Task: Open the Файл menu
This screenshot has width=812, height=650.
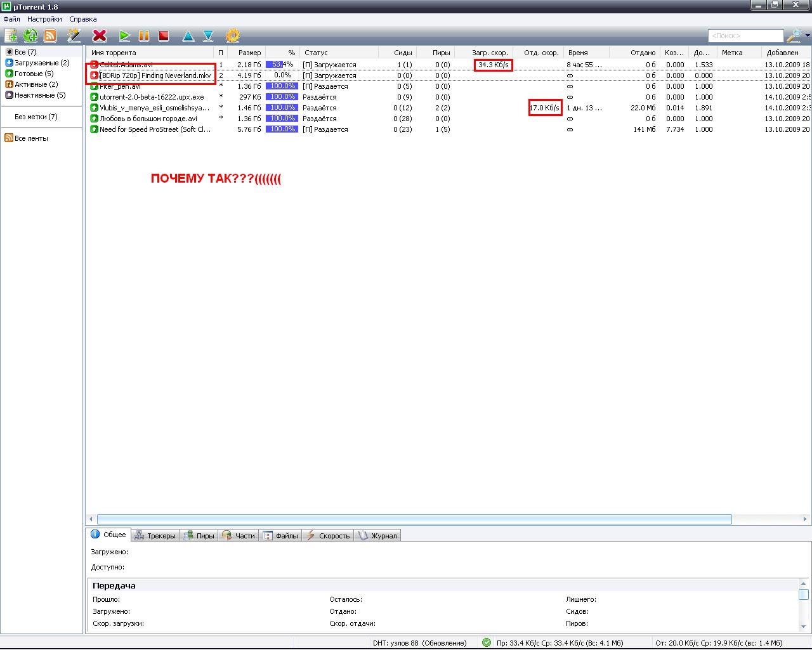Action: pyautogui.click(x=11, y=19)
